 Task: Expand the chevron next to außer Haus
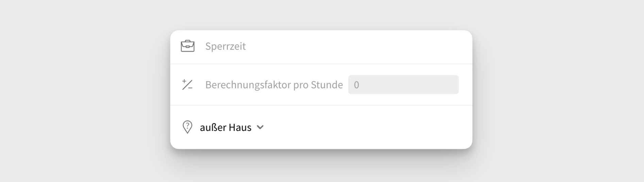click(260, 127)
